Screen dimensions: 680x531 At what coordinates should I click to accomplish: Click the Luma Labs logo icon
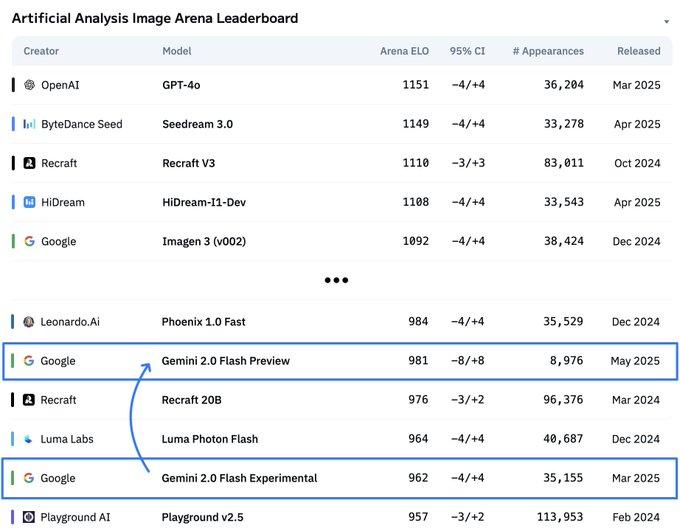click(30, 439)
